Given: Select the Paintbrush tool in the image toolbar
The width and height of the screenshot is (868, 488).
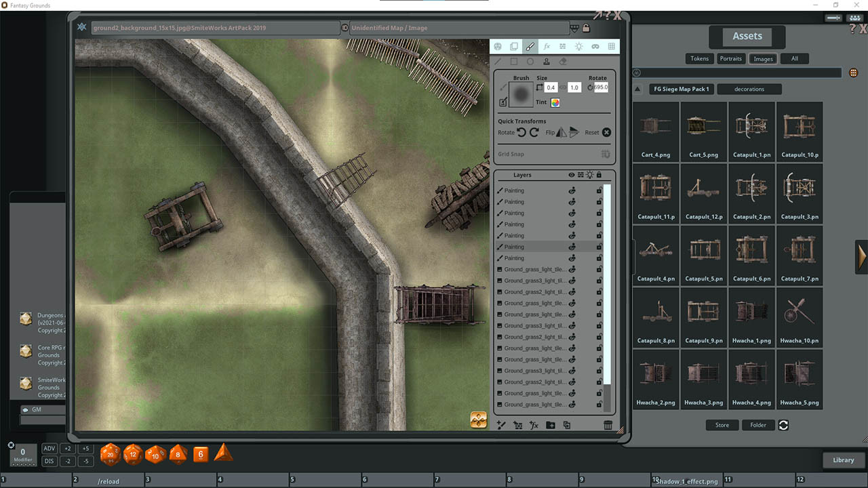Looking at the screenshot, I should pos(530,46).
